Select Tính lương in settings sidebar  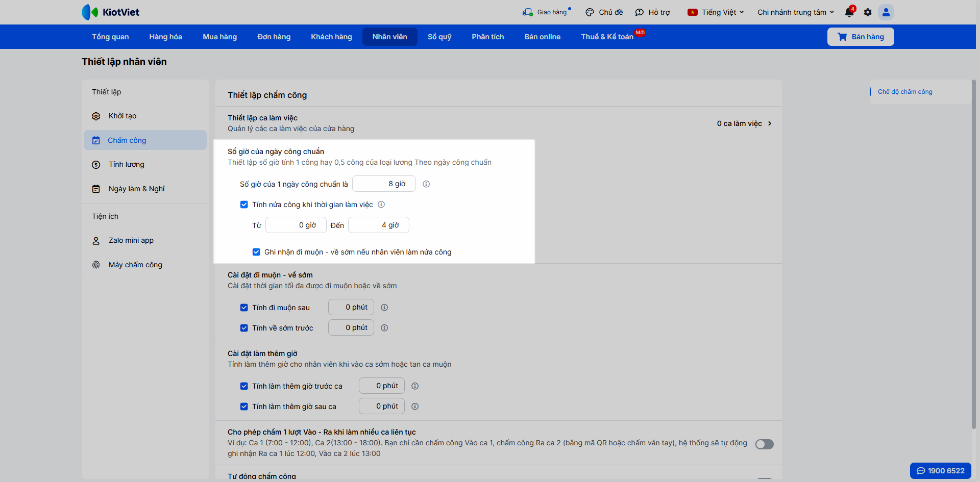(145, 165)
